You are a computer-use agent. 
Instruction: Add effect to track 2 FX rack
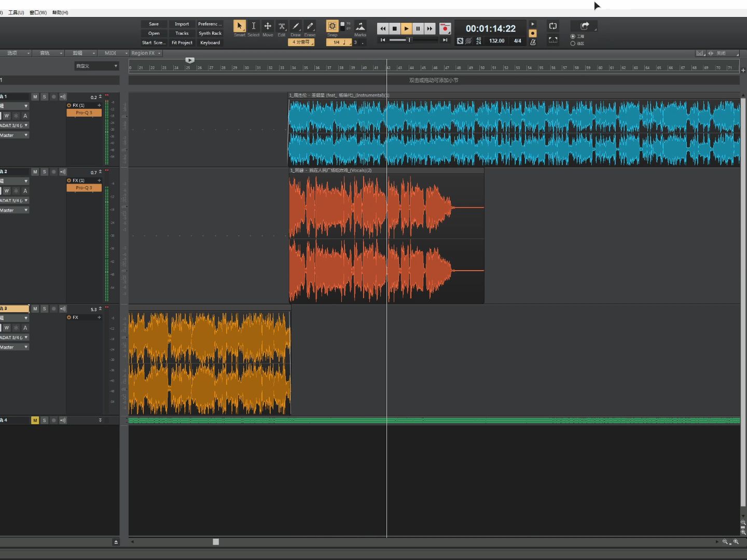(99, 180)
